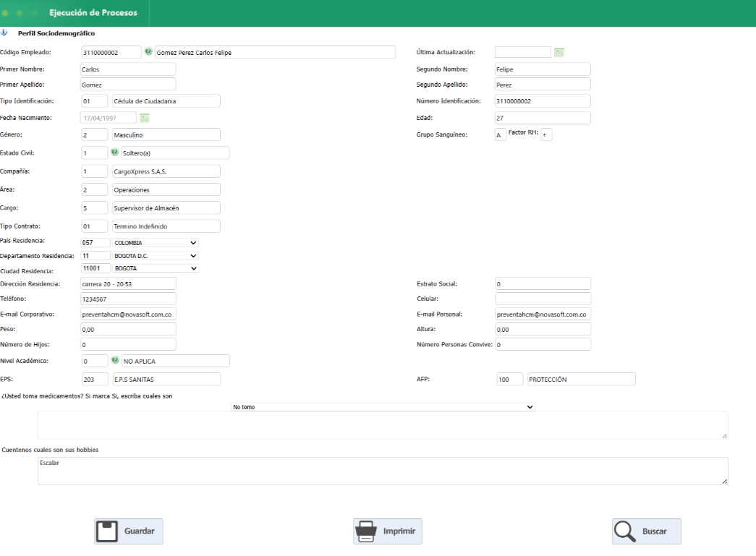Open the medicamentos 'No tomo' dropdown
This screenshot has height=556, width=756.
tap(383, 407)
